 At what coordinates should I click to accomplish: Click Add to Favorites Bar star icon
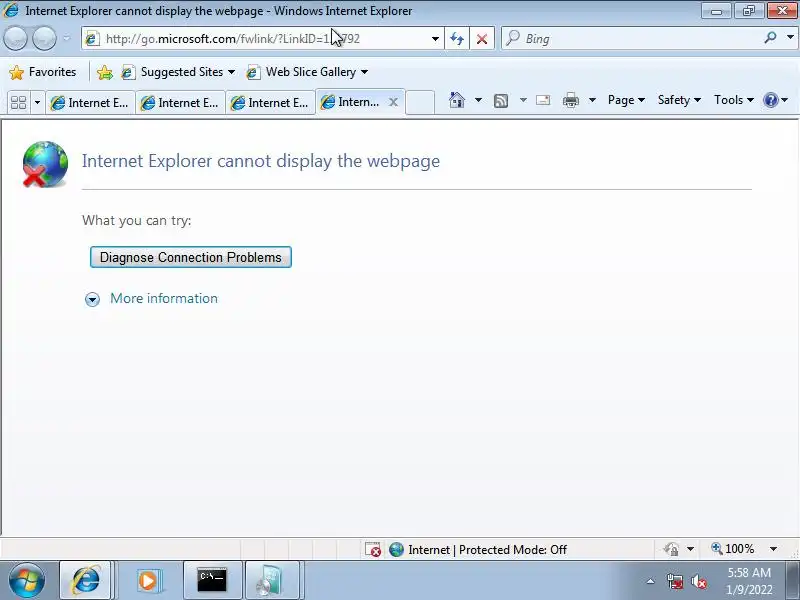105,72
